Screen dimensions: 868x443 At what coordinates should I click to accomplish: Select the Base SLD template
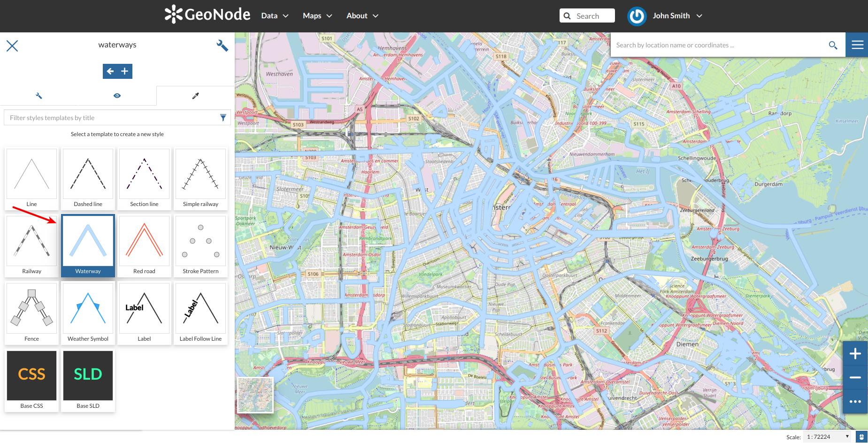[x=88, y=380]
